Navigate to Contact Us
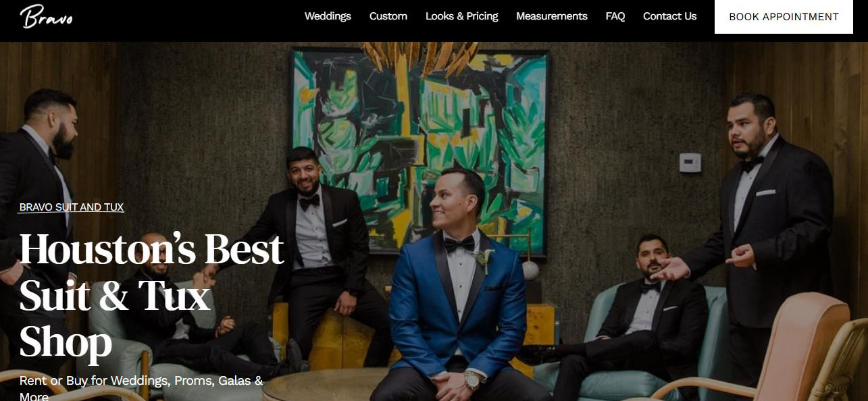 (669, 16)
